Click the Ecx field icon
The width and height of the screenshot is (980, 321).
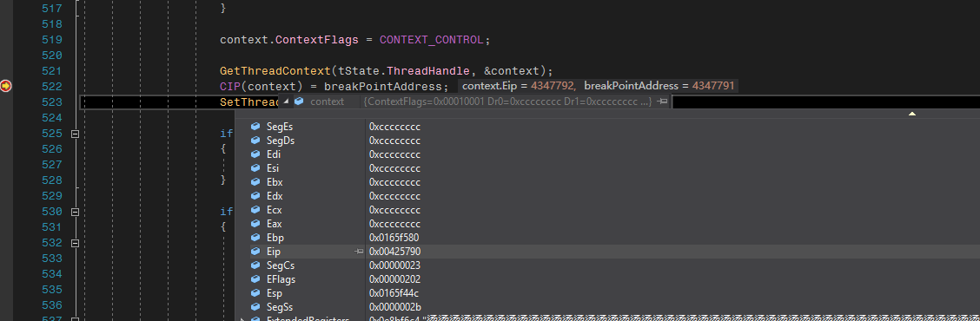click(x=255, y=210)
